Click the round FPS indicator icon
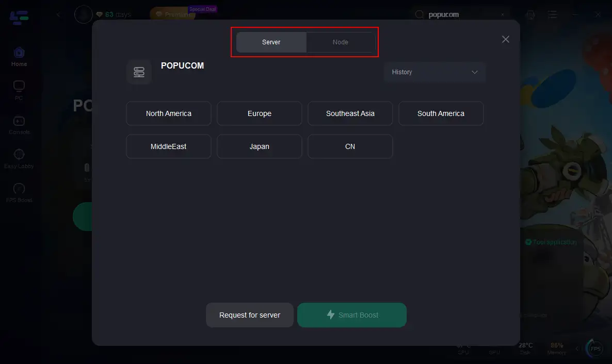Screen dimensions: 612x364 (x=595, y=349)
